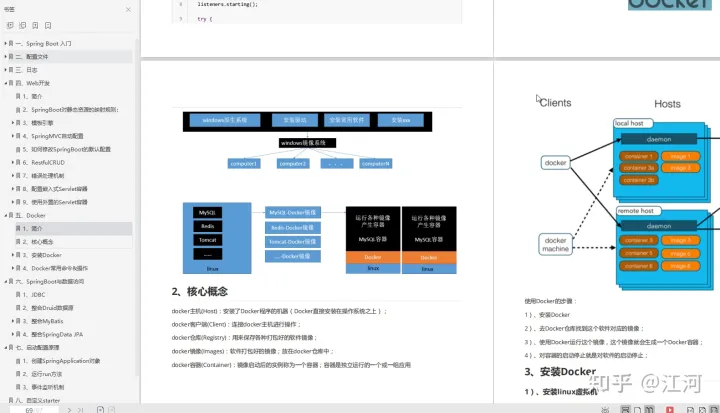Viewport: 720px width, 413px height.
Task: Open bookmark 5、如何修改SpringBoot的默认配置
Action: [67, 149]
